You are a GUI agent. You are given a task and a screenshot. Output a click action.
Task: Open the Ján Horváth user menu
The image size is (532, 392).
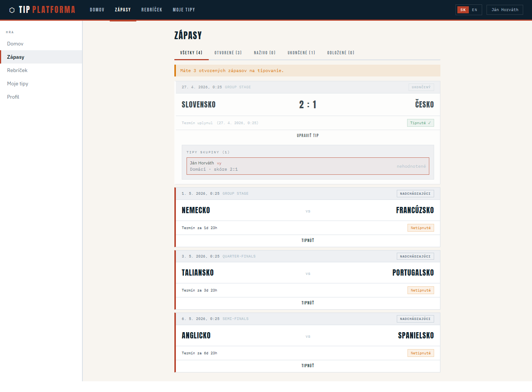point(505,10)
